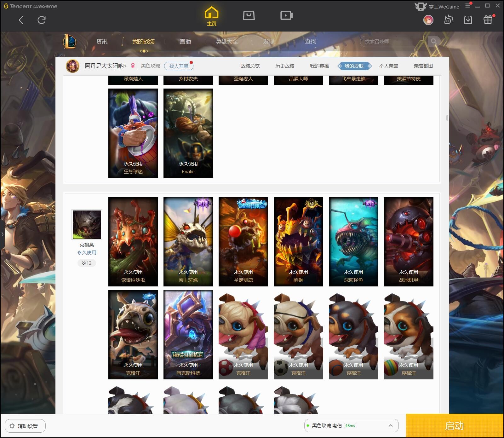Click the pink gender symbol icon
The width and height of the screenshot is (504, 438).
coord(133,66)
